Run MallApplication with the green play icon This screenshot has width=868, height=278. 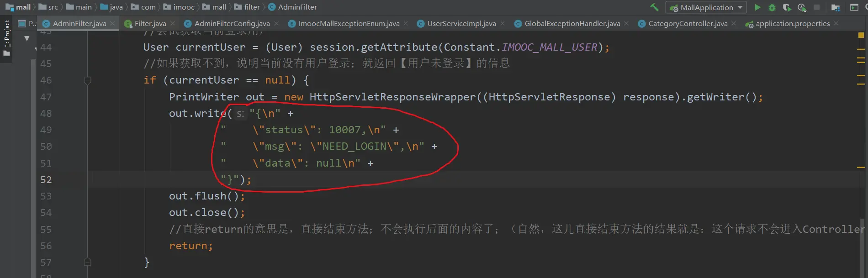pyautogui.click(x=757, y=7)
